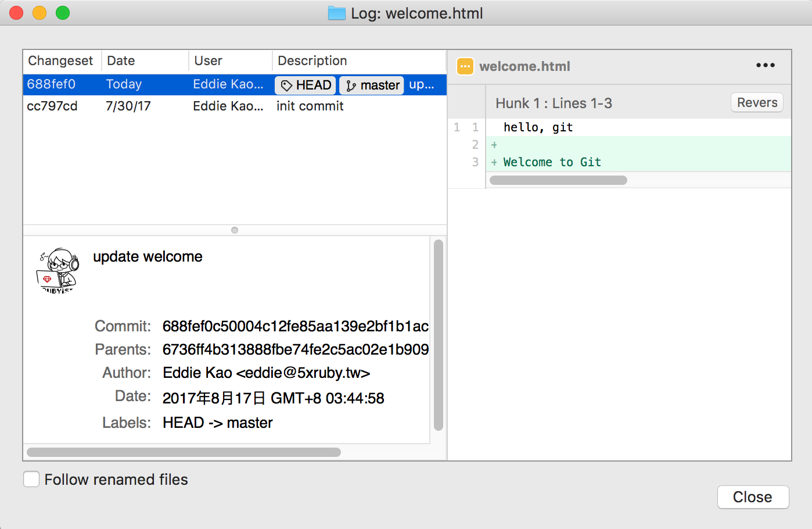Viewport: 812px width, 529px height.
Task: Open the three-dot more options menu
Action: 765,66
